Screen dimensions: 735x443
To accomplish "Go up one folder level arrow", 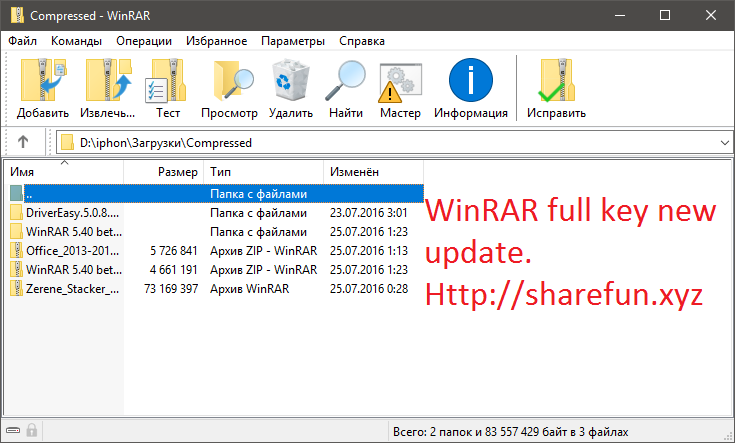I will click(x=23, y=142).
